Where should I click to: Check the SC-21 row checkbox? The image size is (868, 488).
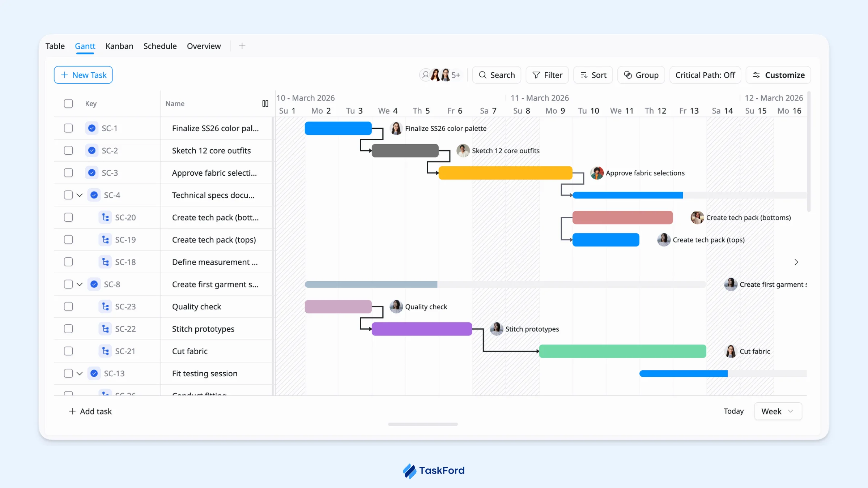click(68, 351)
